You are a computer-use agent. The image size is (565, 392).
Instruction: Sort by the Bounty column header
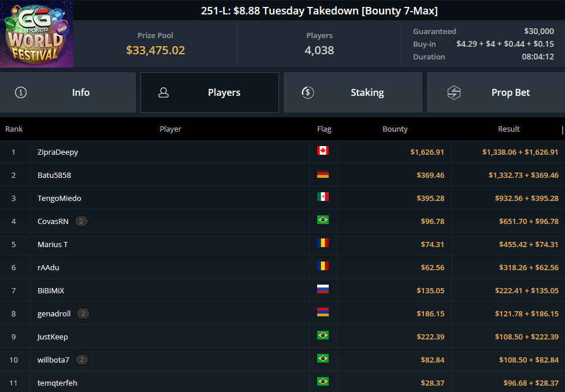pyautogui.click(x=395, y=129)
